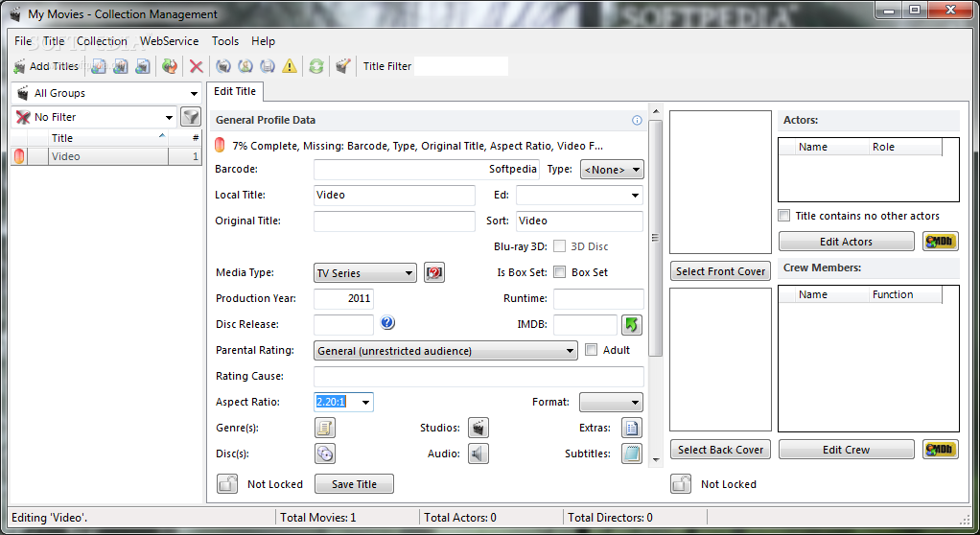
Task: Click the Runtime input field
Action: [x=598, y=299]
